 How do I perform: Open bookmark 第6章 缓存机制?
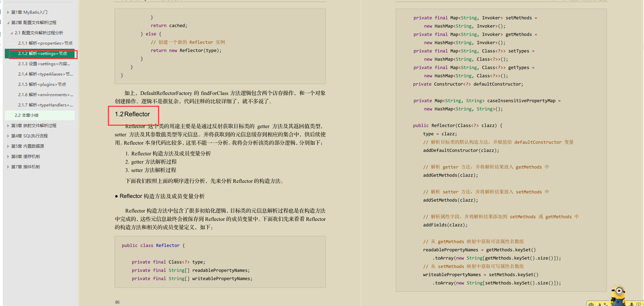pos(25,157)
